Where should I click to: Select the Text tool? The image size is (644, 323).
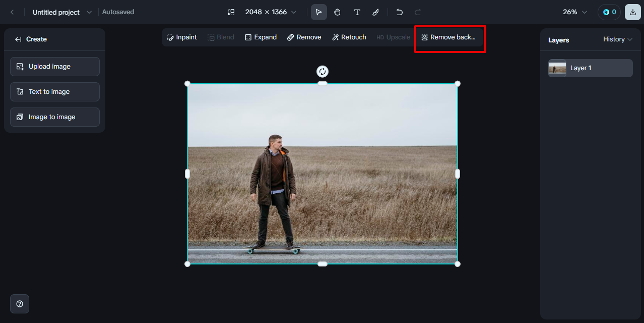357,12
